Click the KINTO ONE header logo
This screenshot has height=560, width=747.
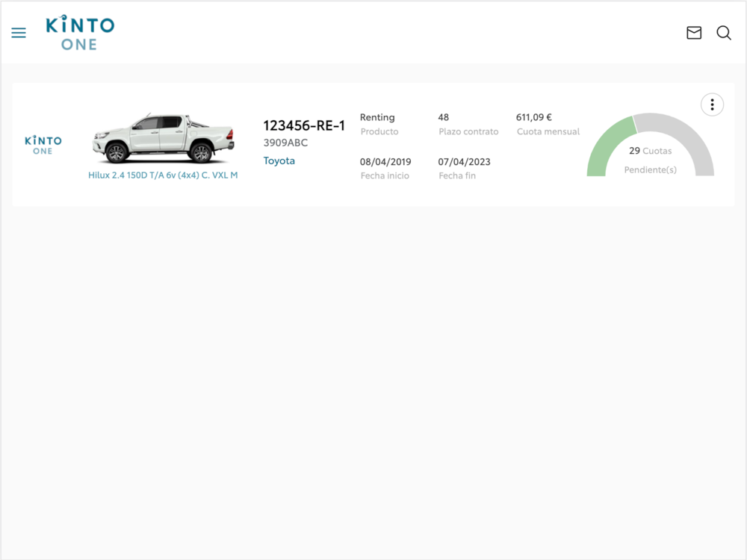point(80,33)
